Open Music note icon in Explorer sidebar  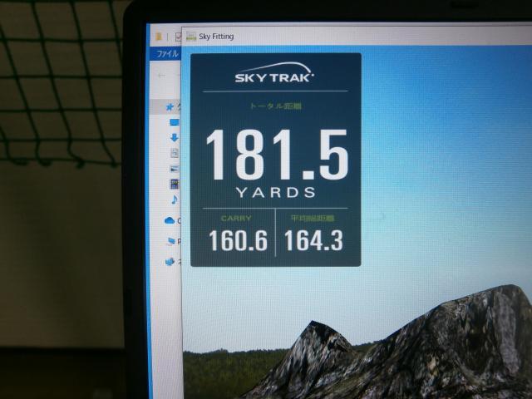pos(175,199)
